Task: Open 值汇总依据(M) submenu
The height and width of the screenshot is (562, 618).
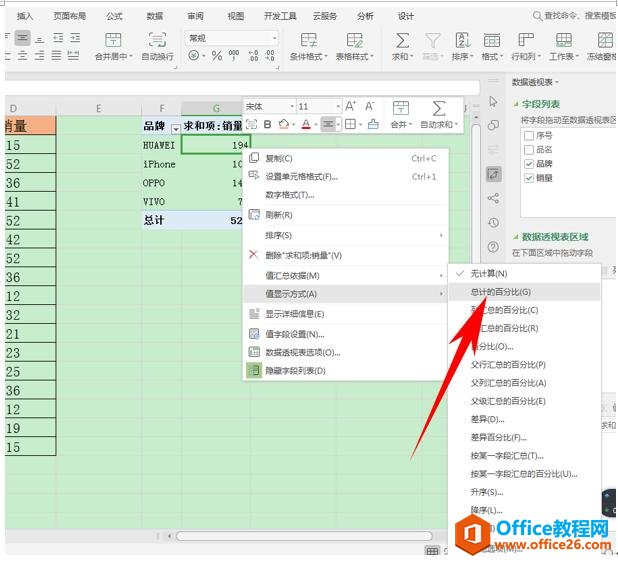Action: click(x=346, y=276)
